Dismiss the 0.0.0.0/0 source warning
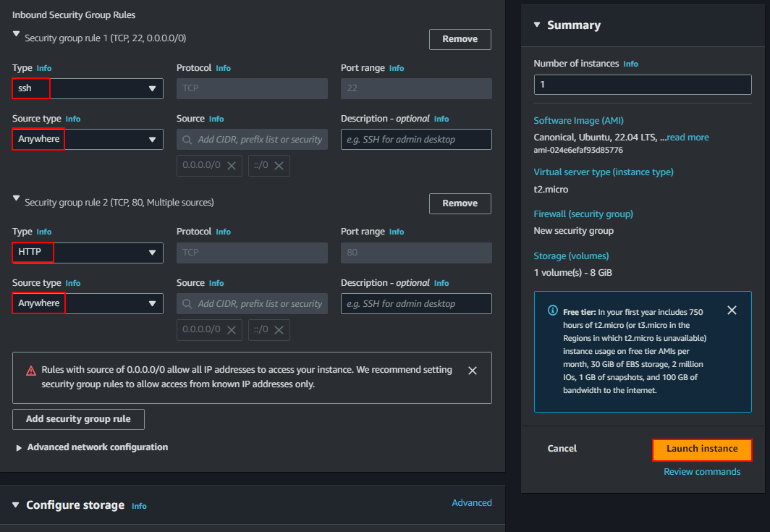The height and width of the screenshot is (532, 770). [x=473, y=371]
